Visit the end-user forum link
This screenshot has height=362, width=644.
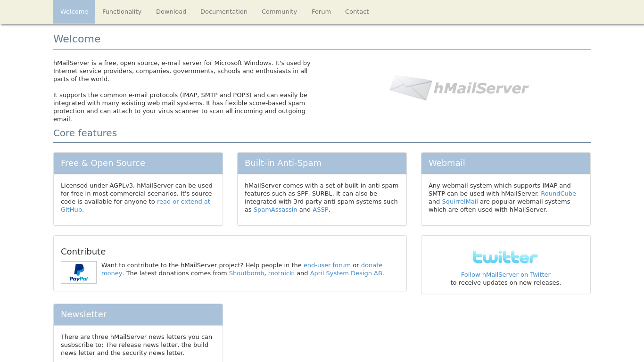coord(327,265)
